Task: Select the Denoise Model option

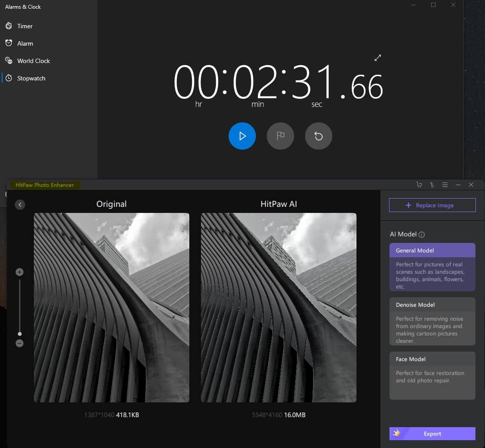Action: click(x=432, y=321)
